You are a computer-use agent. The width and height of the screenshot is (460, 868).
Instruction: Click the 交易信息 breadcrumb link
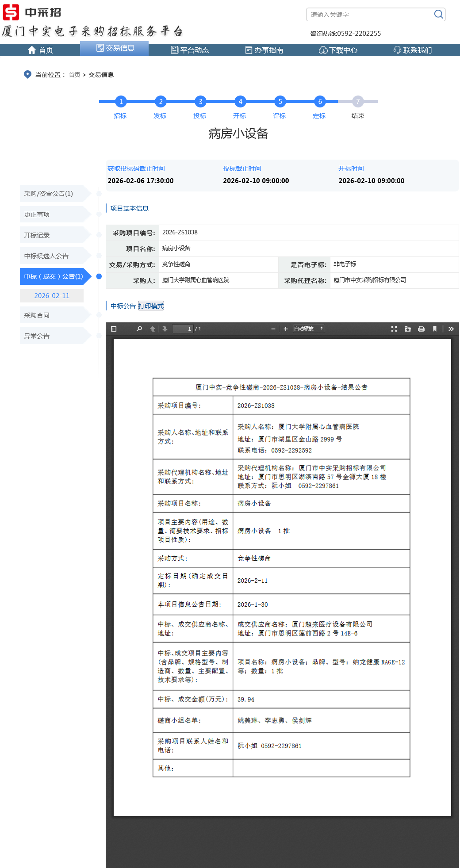click(101, 75)
